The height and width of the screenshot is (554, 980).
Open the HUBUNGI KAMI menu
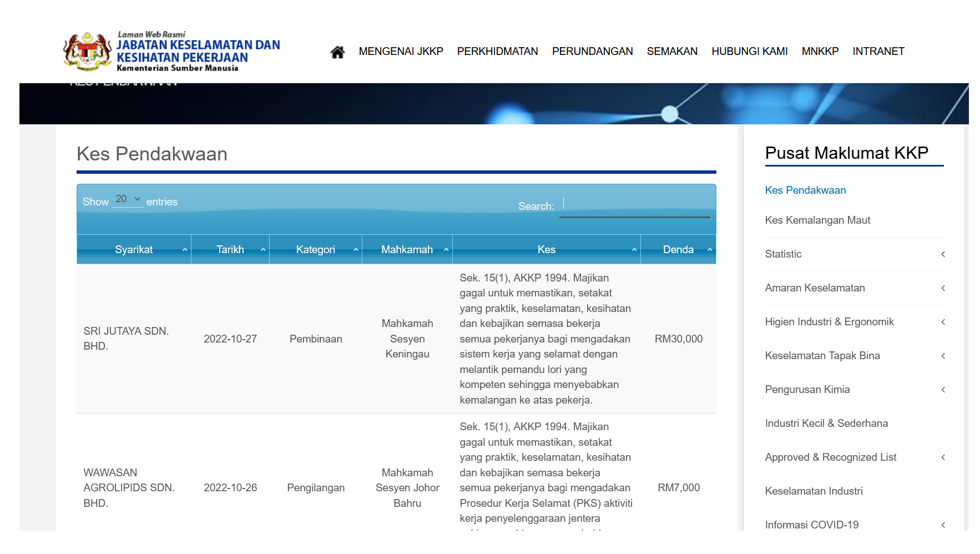pyautogui.click(x=749, y=52)
